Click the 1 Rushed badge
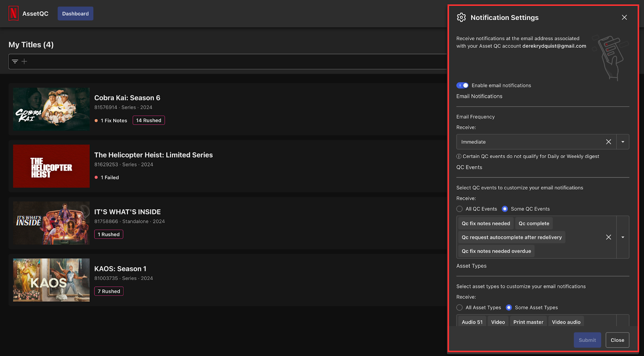This screenshot has height=356, width=644. tap(109, 235)
